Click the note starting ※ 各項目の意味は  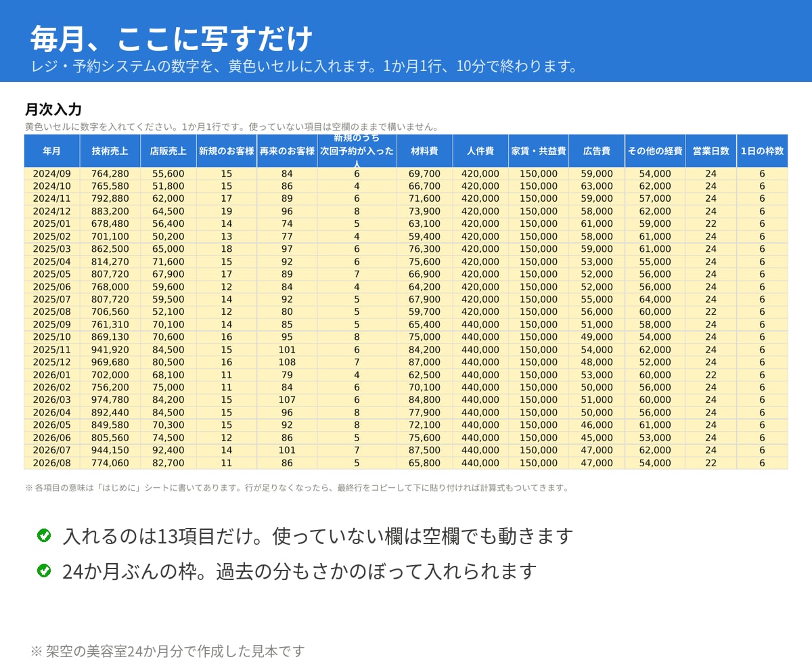tap(297, 487)
